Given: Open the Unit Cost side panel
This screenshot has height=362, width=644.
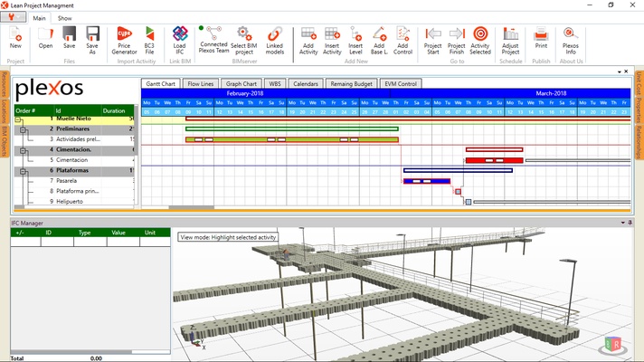Looking at the screenshot, I should pos(639,84).
